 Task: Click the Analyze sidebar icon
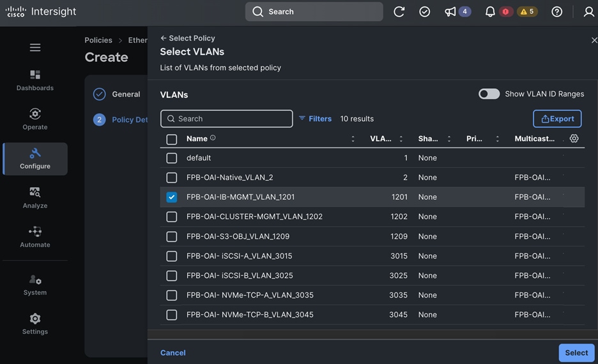pyautogui.click(x=35, y=192)
